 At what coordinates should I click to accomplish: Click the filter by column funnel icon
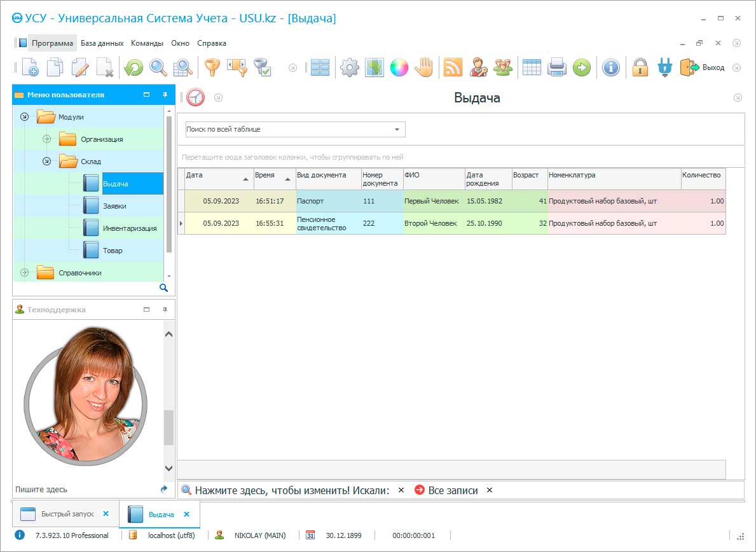237,67
